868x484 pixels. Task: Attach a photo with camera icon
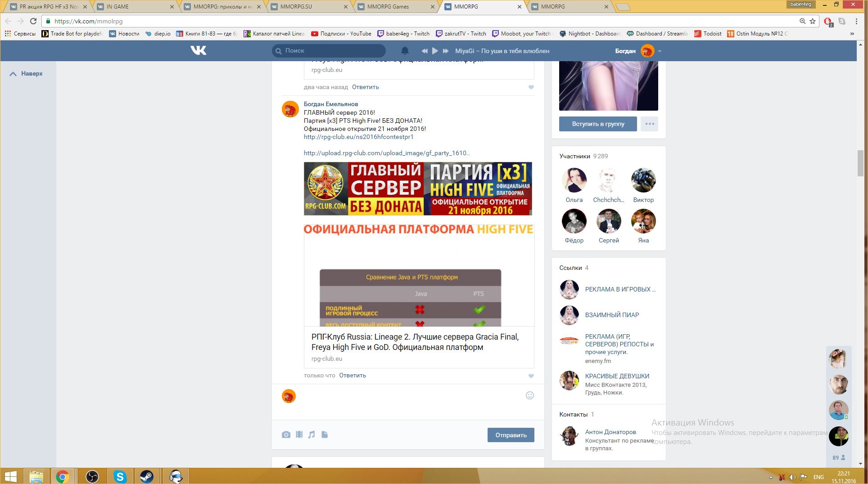(x=286, y=435)
